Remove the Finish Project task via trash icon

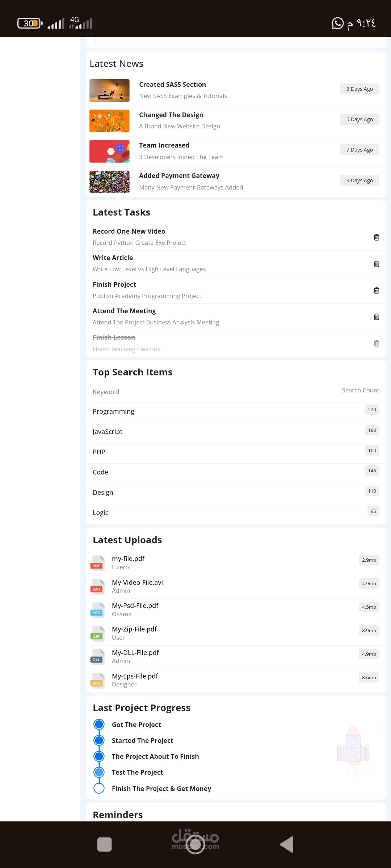377,290
